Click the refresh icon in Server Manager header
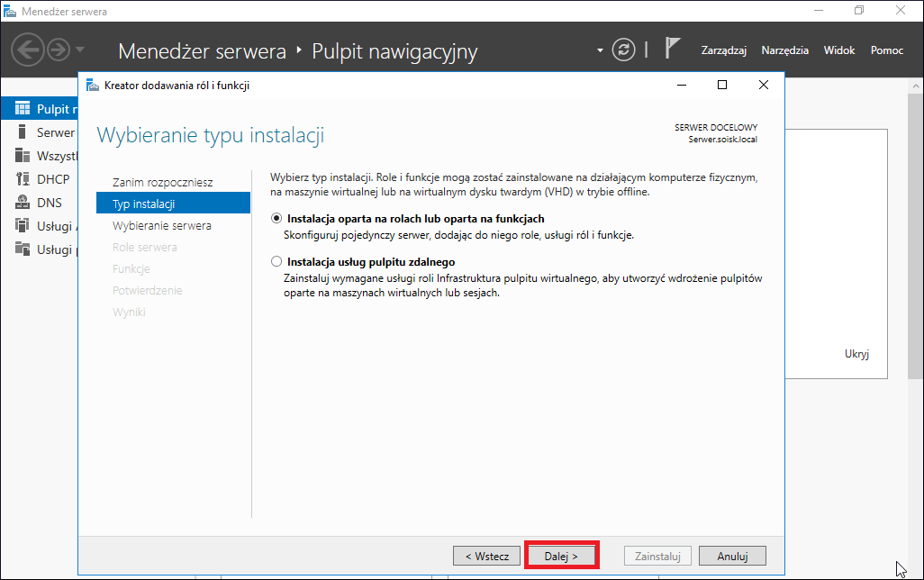 coord(623,50)
